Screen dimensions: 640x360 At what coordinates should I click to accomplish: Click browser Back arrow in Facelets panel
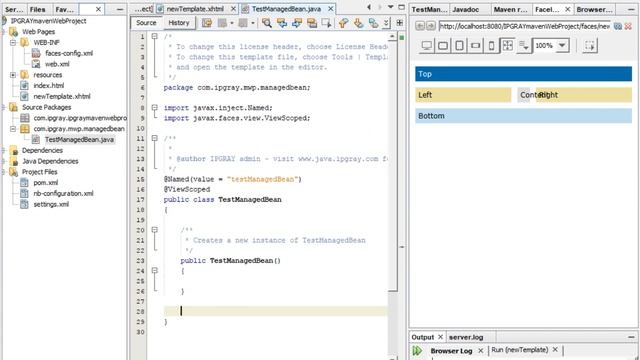click(x=420, y=26)
